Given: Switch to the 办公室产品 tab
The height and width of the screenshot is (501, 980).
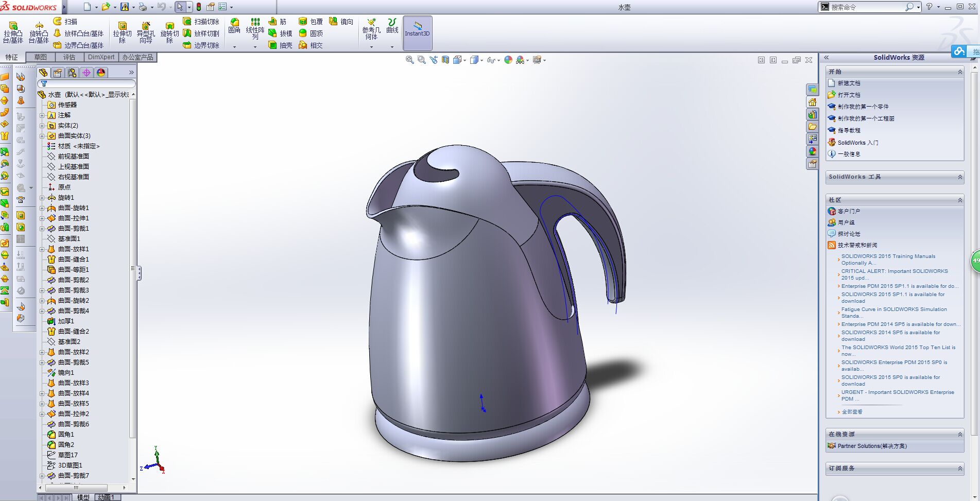Looking at the screenshot, I should (137, 57).
